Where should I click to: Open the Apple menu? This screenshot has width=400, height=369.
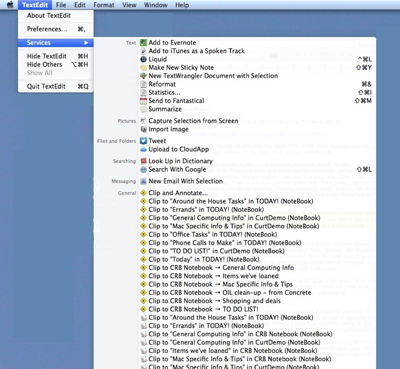pos(10,5)
